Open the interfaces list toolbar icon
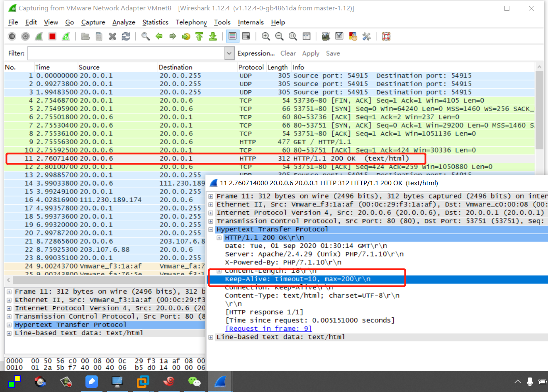548x392 pixels. point(12,36)
